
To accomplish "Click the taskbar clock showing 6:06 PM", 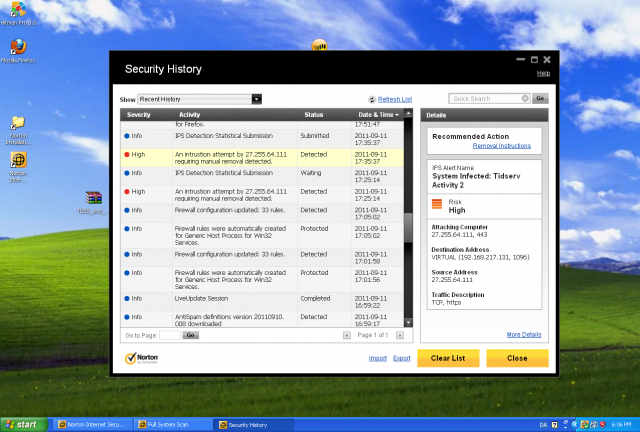I will (x=621, y=425).
